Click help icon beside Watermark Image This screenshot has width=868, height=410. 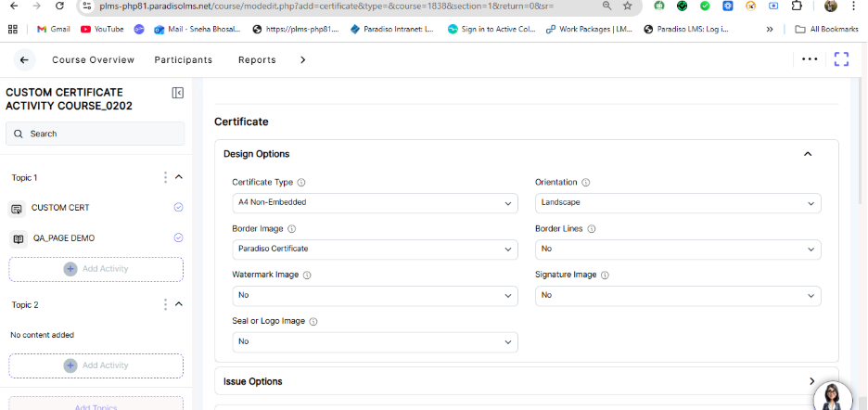[307, 275]
